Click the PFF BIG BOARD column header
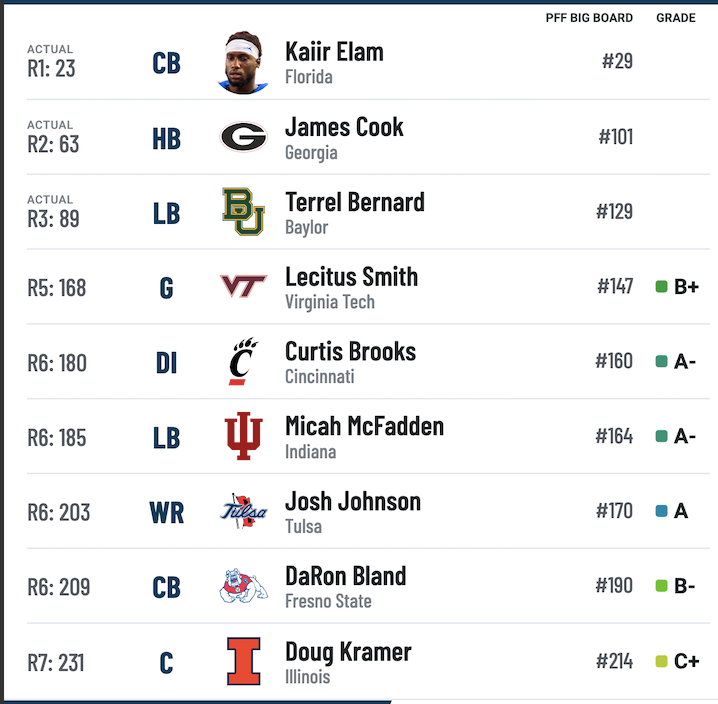The width and height of the screenshot is (718, 704). point(589,18)
